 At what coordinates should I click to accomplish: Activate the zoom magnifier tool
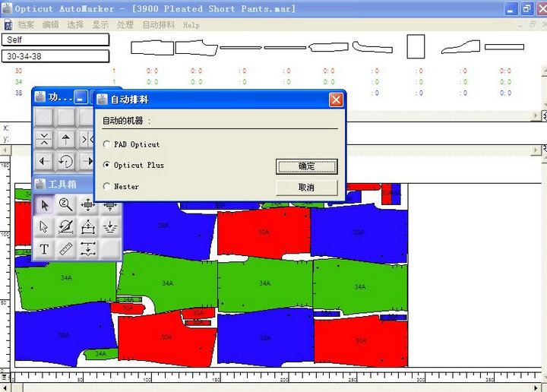[66, 205]
